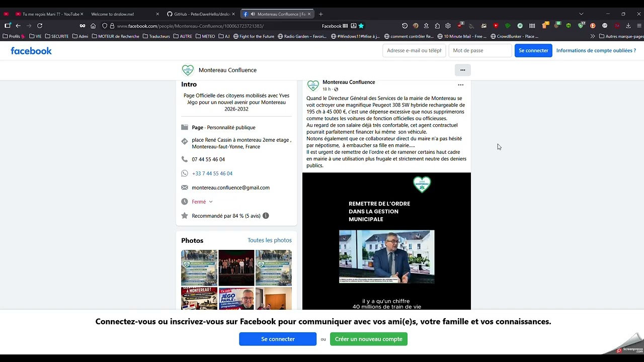
Task: Close the GitHub tab
Action: pyautogui.click(x=233, y=14)
